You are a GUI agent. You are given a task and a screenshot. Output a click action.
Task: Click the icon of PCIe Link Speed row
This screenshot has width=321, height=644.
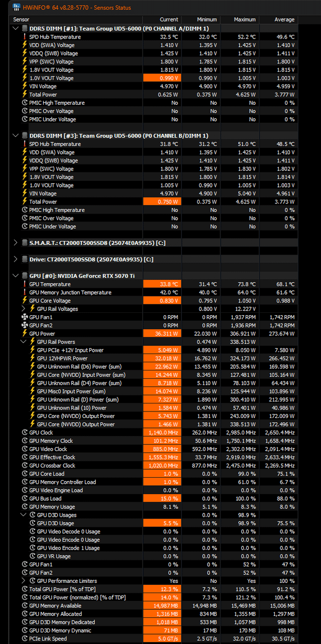pyautogui.click(x=25, y=638)
